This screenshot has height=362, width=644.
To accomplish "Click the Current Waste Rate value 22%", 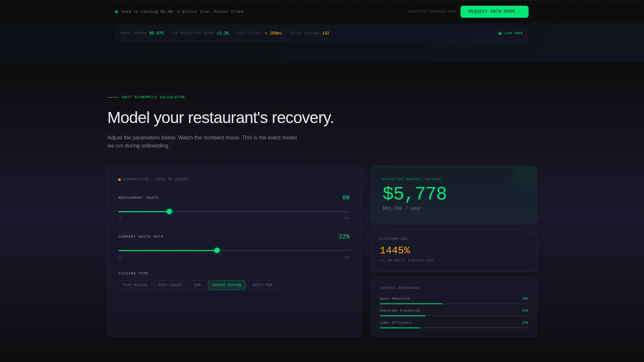I will pyautogui.click(x=344, y=237).
